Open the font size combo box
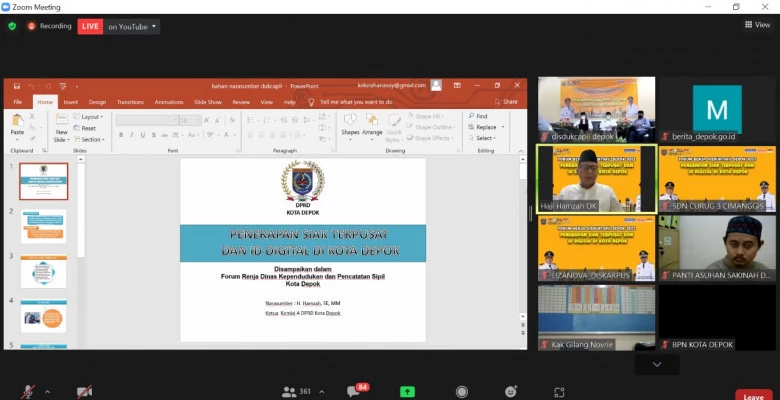This screenshot has width=780, height=400. tap(190, 120)
